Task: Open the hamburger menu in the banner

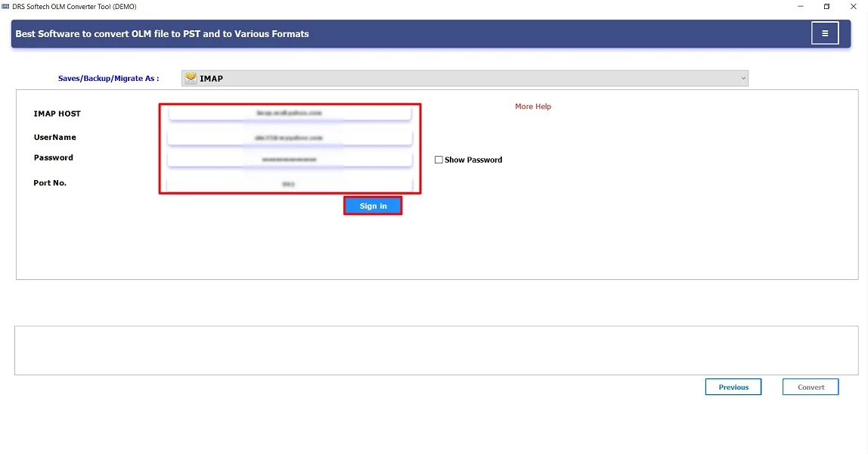Action: (x=825, y=33)
